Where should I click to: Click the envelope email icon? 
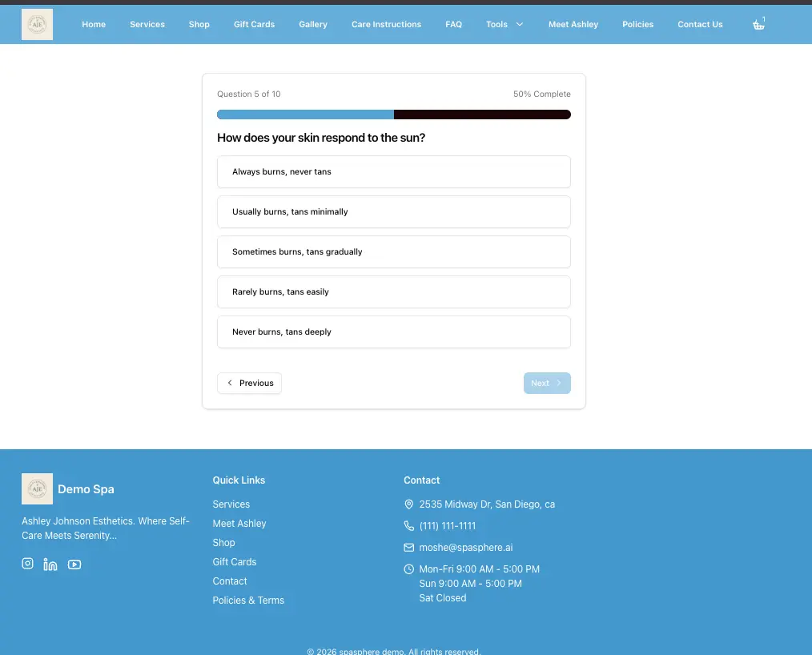(409, 548)
